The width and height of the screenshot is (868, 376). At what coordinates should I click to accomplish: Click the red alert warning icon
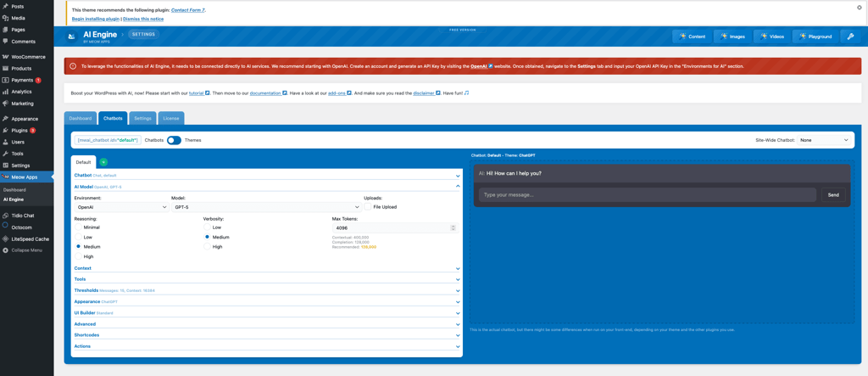(x=73, y=66)
